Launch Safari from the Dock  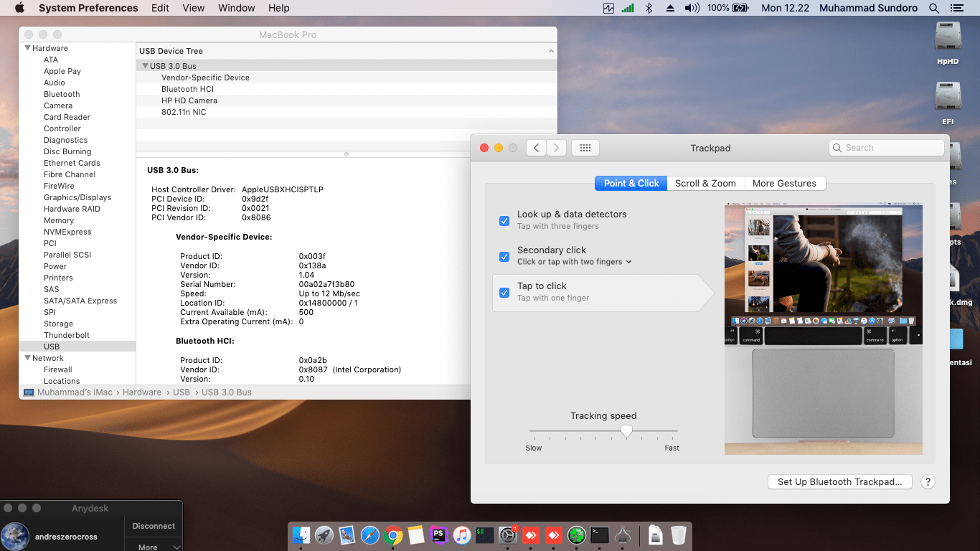pyautogui.click(x=369, y=535)
